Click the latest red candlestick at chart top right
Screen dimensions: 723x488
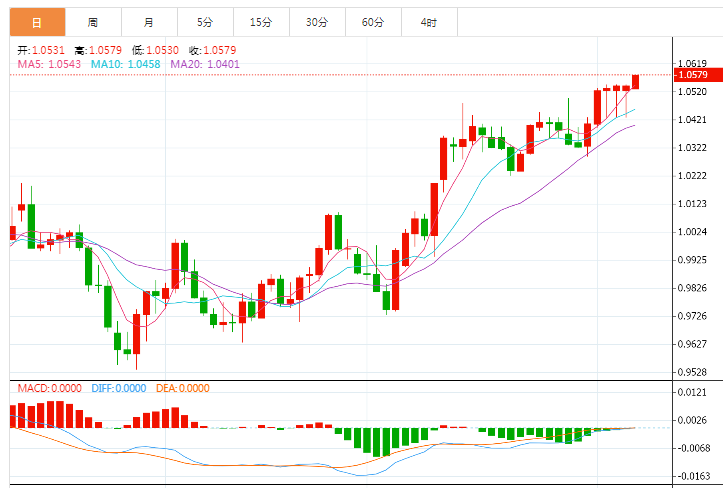click(x=635, y=82)
